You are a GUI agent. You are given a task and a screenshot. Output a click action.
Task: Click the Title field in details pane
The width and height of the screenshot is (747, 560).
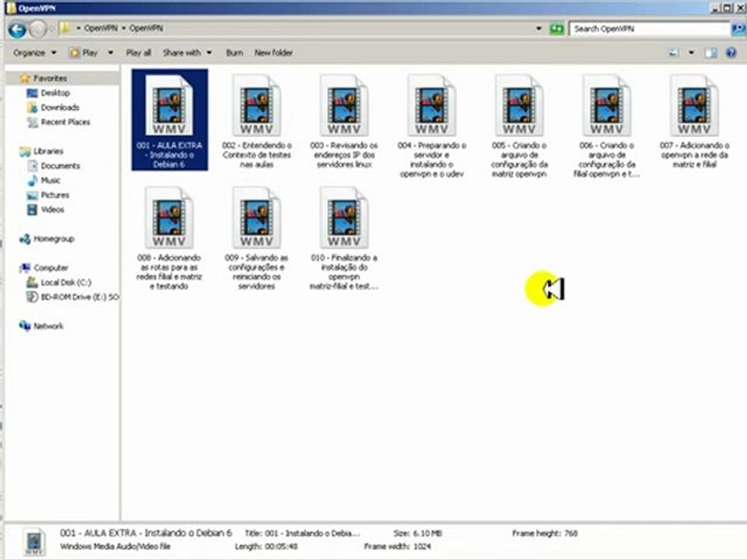coord(302,534)
